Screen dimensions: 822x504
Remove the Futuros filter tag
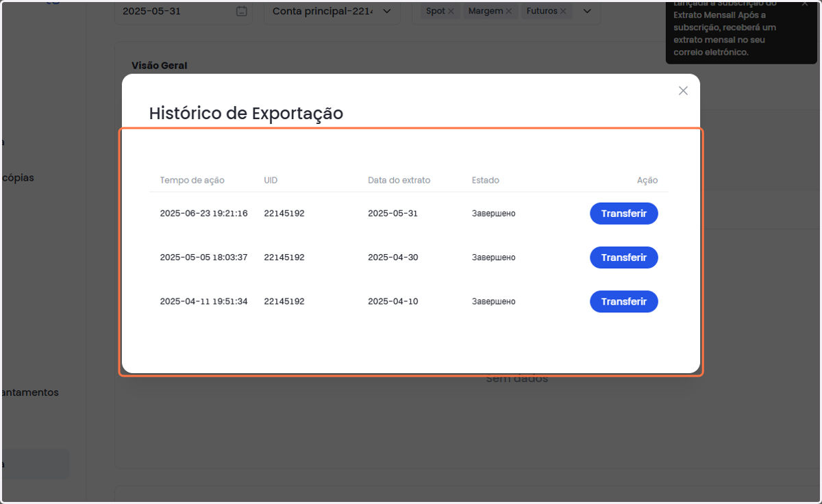pyautogui.click(x=563, y=12)
